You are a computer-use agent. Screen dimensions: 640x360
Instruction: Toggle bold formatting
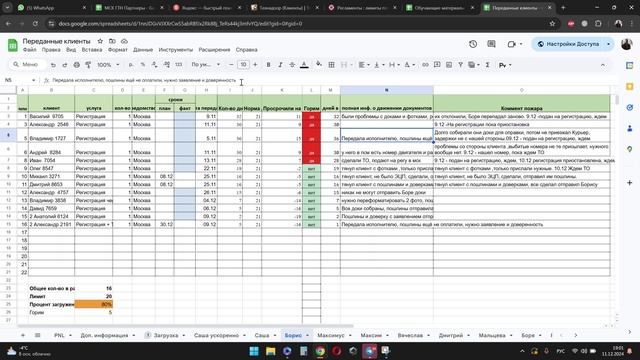point(268,65)
